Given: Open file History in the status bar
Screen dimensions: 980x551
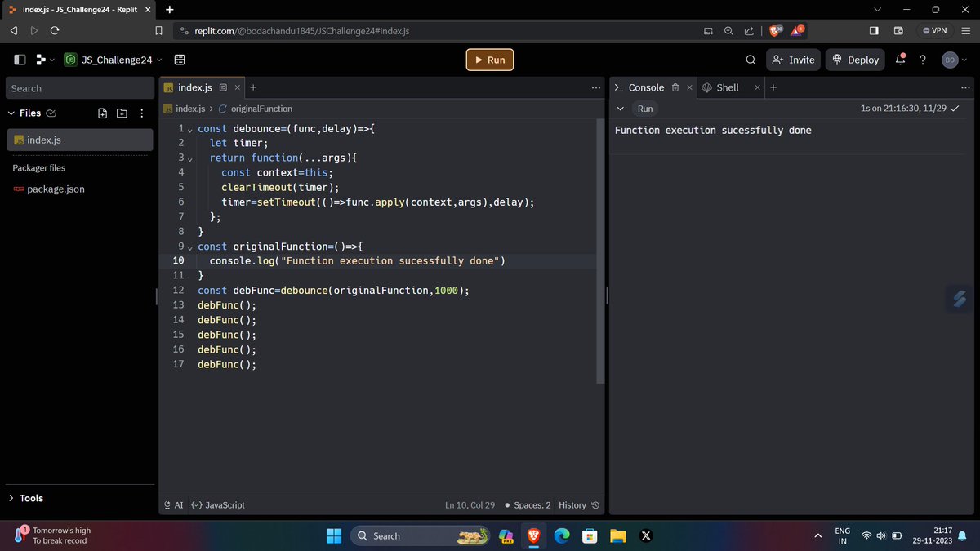Looking at the screenshot, I should 579,505.
